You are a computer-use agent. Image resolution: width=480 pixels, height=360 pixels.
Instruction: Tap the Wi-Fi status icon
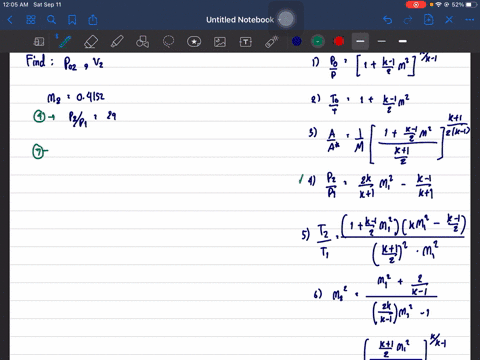point(439,5)
